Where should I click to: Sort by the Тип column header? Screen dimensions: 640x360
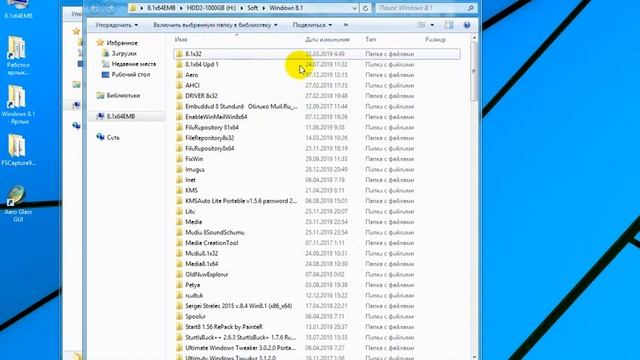[371, 40]
